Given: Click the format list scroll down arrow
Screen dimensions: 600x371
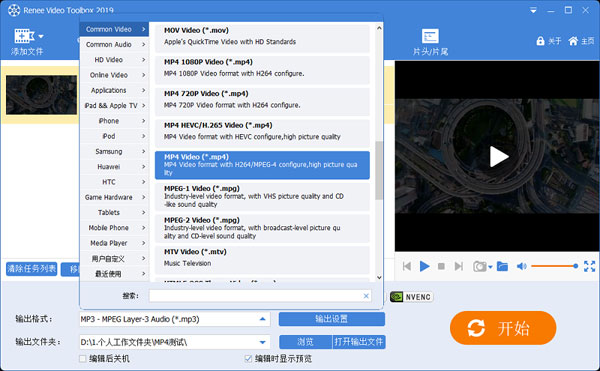Looking at the screenshot, I should tap(379, 278).
